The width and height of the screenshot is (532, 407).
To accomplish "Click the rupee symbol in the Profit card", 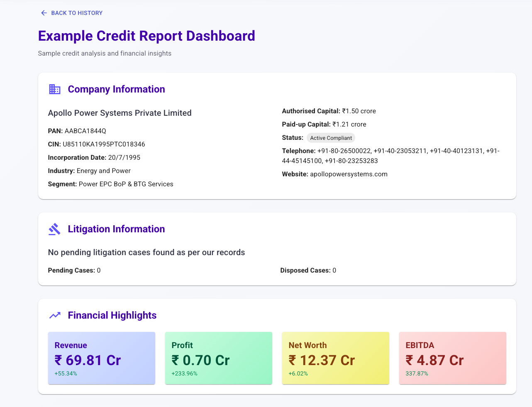I will point(176,360).
